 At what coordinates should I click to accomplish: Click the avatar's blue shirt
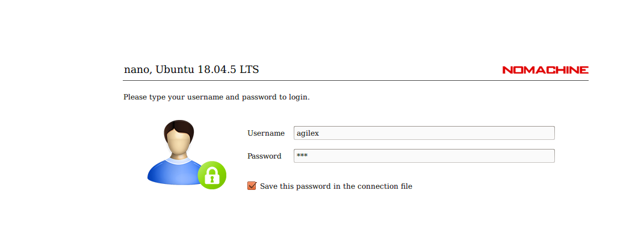[x=173, y=172]
